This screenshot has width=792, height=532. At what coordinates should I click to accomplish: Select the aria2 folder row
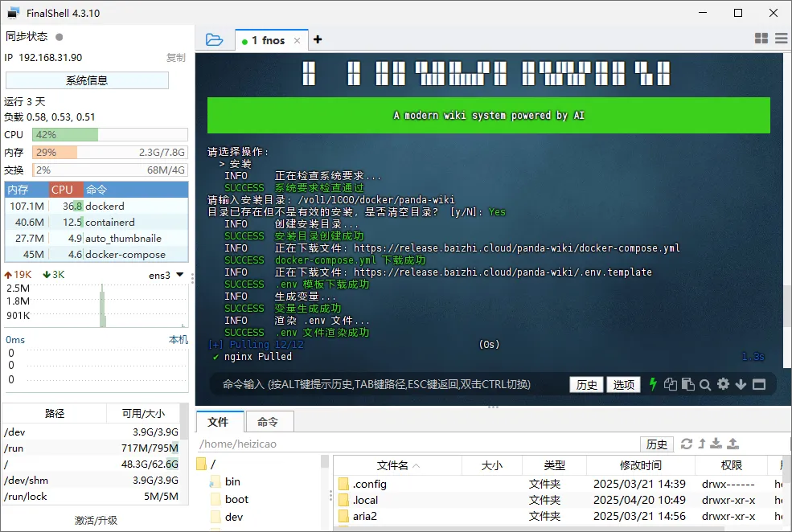point(558,517)
